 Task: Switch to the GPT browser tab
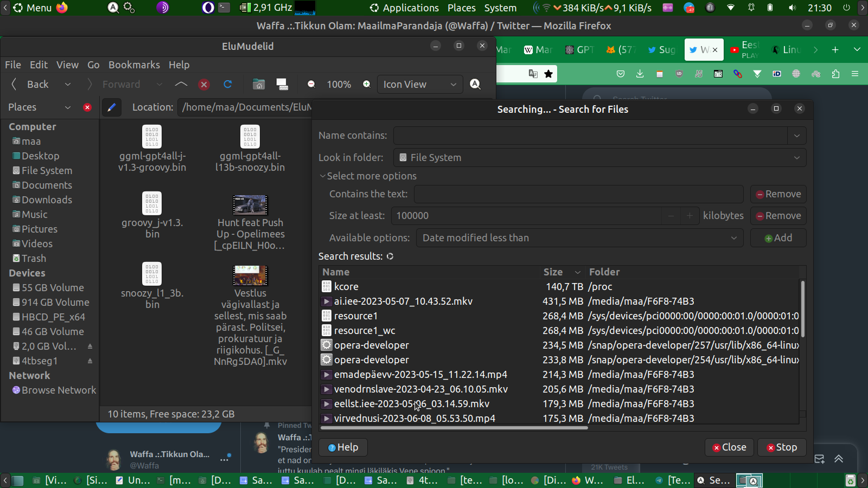(x=580, y=50)
